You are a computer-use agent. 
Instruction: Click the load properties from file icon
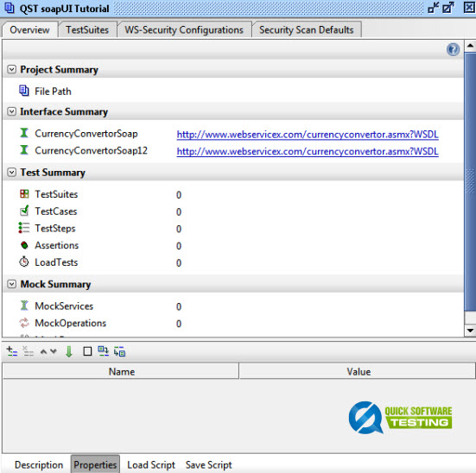103,351
